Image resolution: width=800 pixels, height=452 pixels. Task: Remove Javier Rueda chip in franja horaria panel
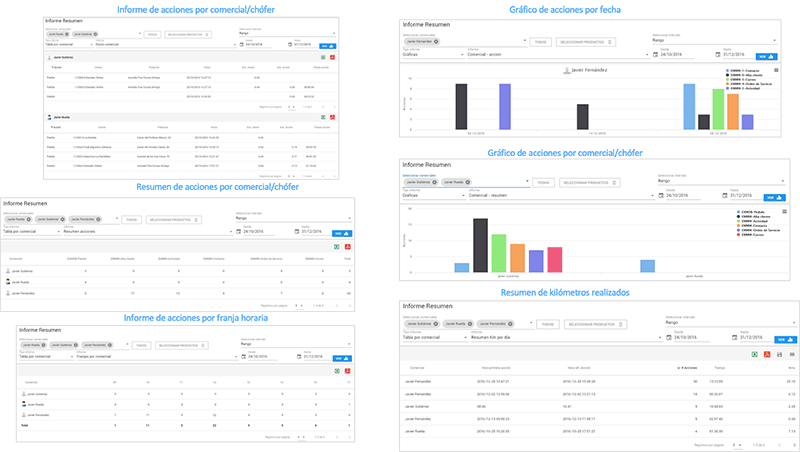click(x=43, y=345)
